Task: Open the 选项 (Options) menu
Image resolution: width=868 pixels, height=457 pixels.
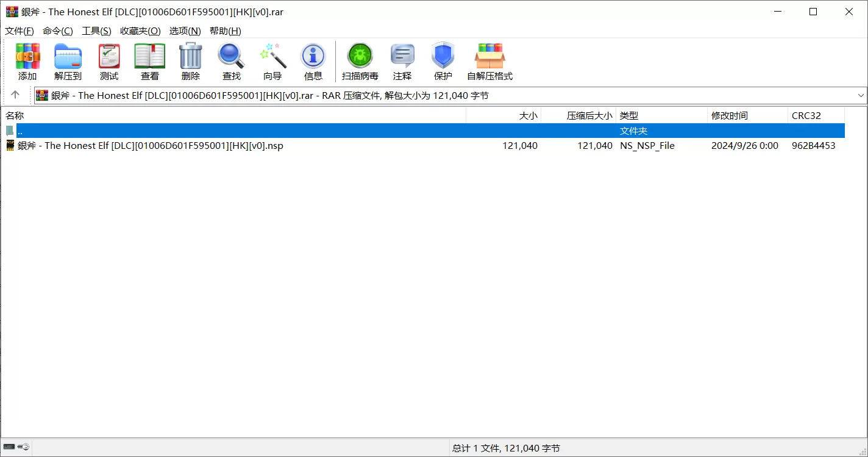Action: coord(185,31)
